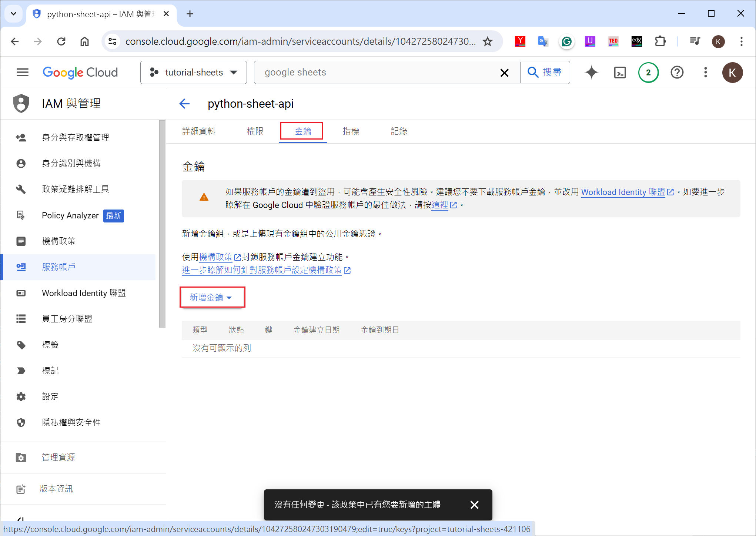Select 服務帳戶 in the sidebar
This screenshot has width=756, height=536.
pos(58,267)
